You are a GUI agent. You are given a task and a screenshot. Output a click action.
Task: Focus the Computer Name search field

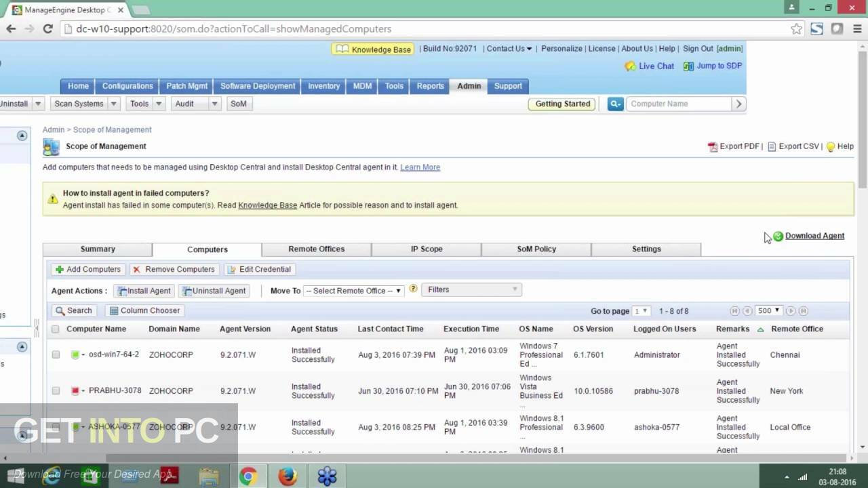coord(678,104)
